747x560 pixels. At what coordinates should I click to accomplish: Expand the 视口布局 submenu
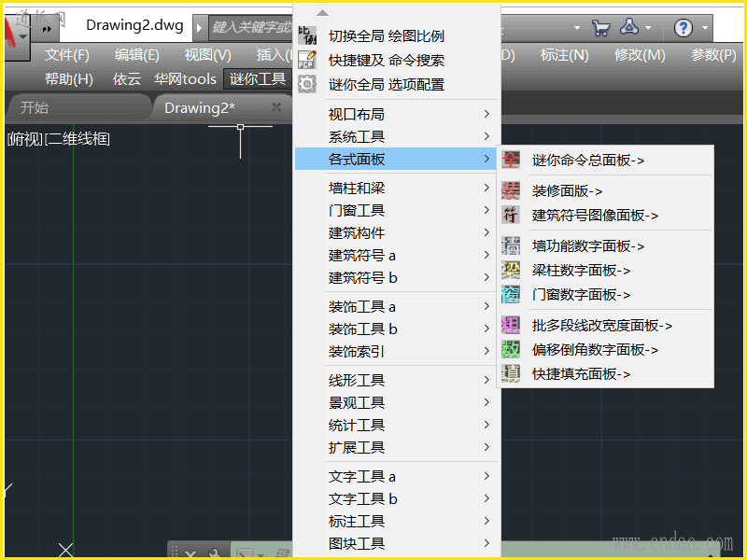(x=486, y=114)
